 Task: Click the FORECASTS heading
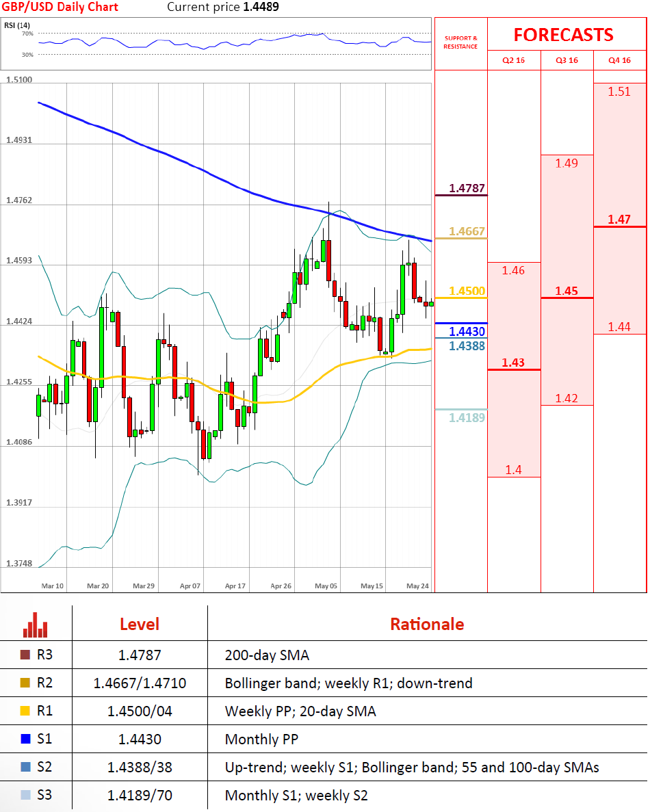coord(564,35)
